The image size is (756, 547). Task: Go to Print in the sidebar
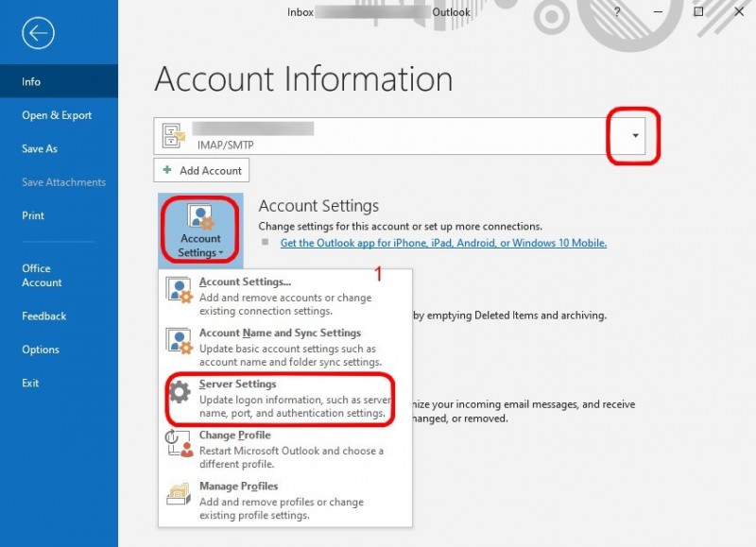(33, 215)
